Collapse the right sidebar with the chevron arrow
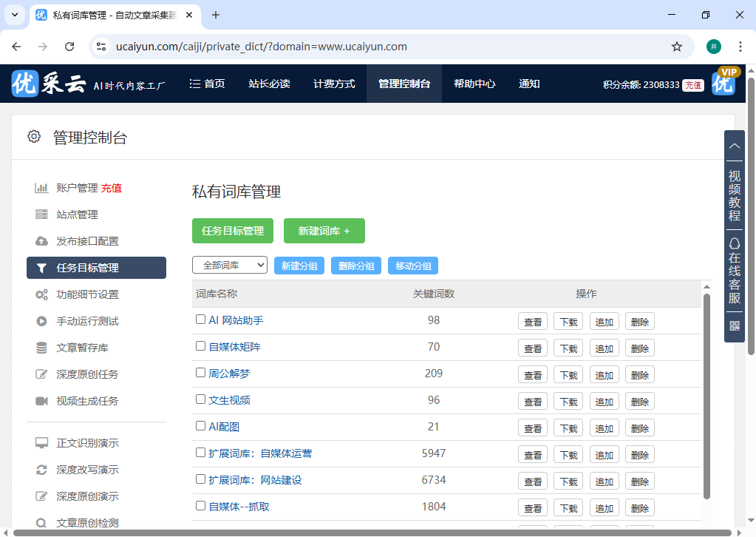Screen dimensions: 756x537 [734, 146]
